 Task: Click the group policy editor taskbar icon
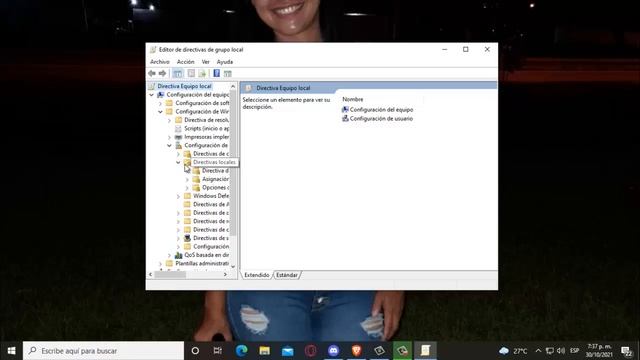(425, 351)
